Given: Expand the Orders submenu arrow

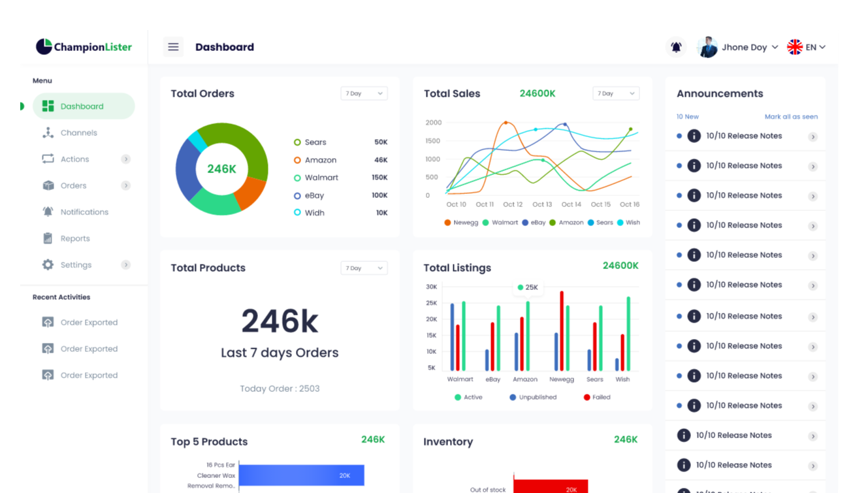Looking at the screenshot, I should coord(126,185).
